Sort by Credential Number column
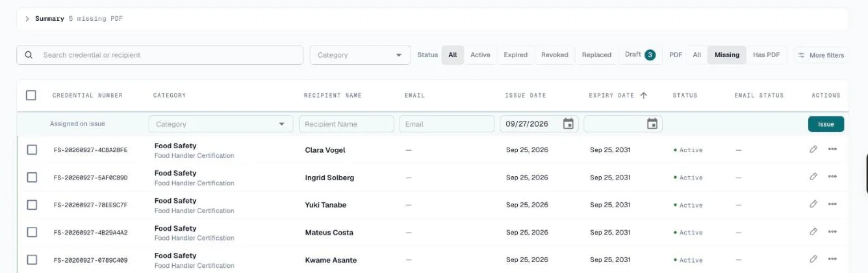Screen dimensions: 868x273 point(88,96)
